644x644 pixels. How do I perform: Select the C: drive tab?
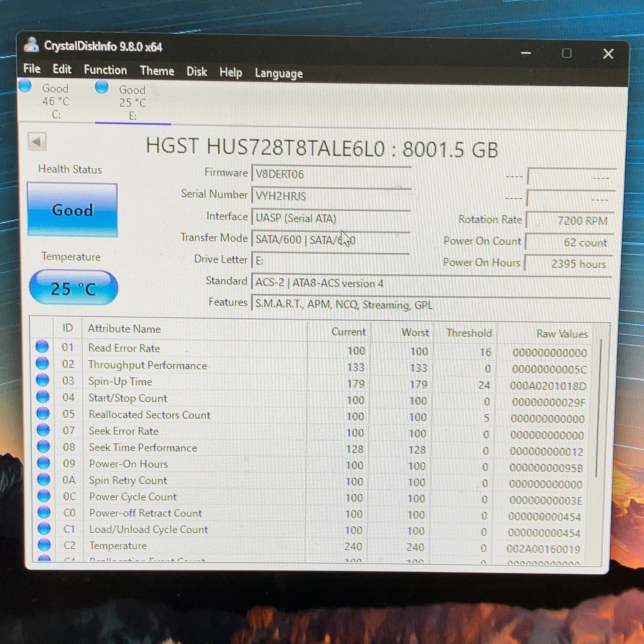click(x=56, y=101)
